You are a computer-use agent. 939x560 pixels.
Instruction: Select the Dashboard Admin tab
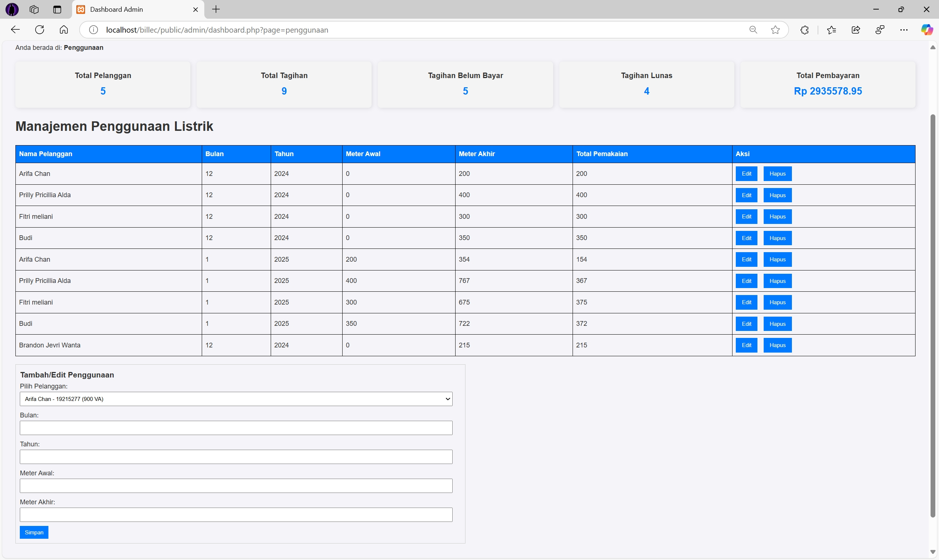pos(138,10)
